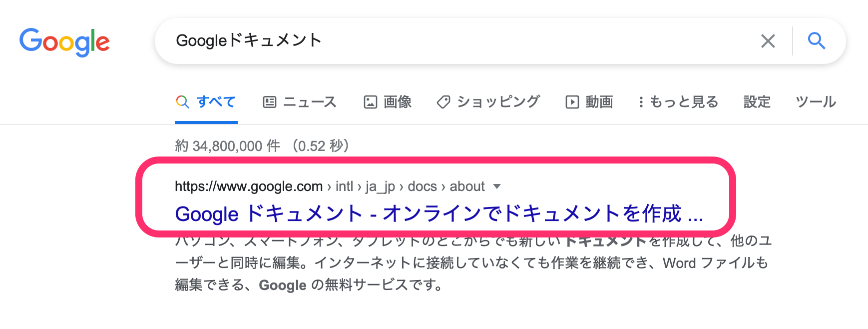
Task: Click the Google logo
Action: coord(64,42)
